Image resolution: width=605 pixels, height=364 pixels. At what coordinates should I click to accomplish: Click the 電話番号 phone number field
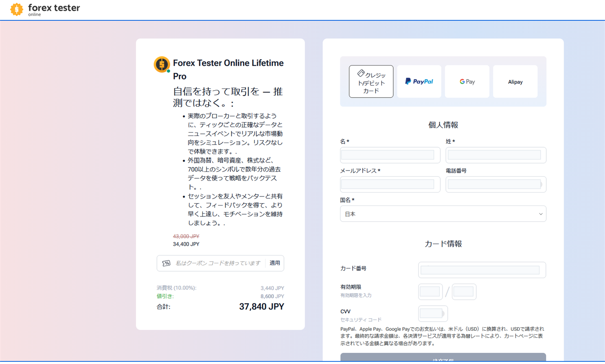496,184
